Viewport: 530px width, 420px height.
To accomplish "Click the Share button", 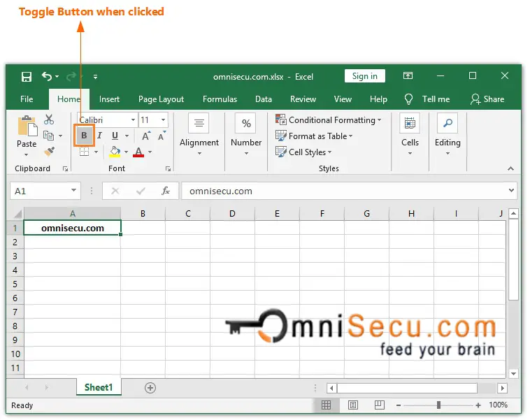I will [487, 99].
